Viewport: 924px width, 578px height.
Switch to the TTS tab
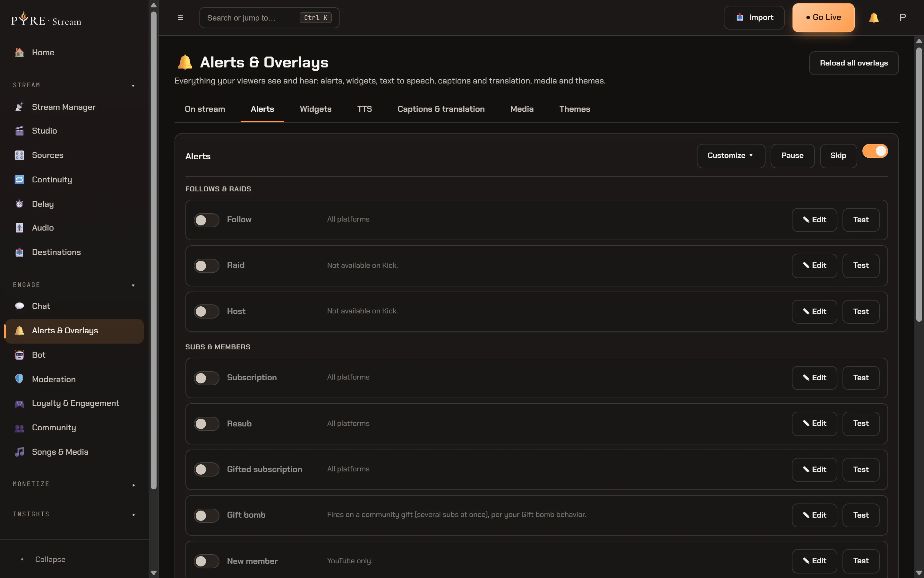click(x=364, y=109)
